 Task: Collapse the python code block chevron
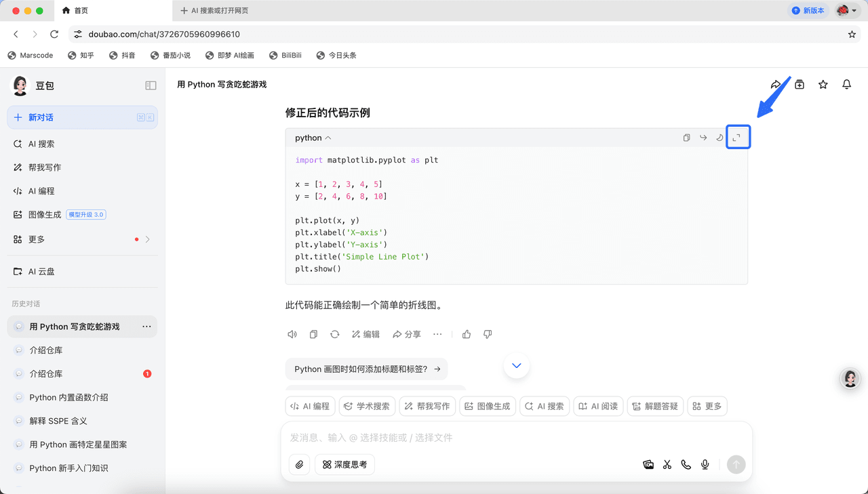coord(328,138)
